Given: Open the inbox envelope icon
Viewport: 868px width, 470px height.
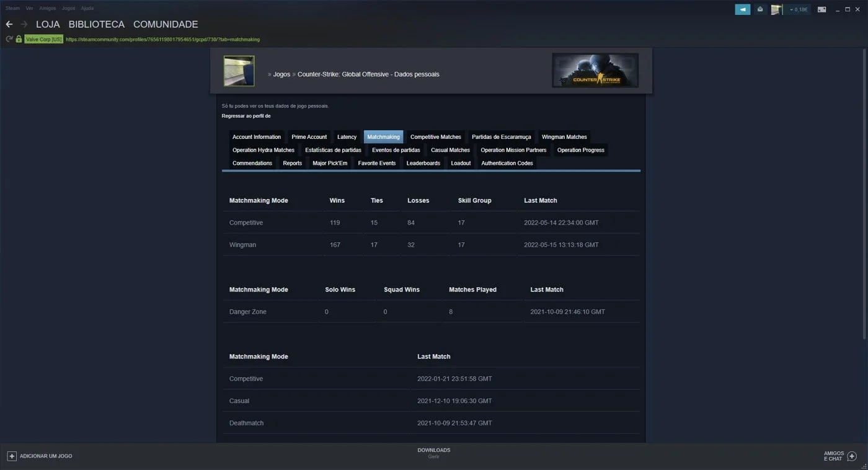Looking at the screenshot, I should [x=759, y=9].
